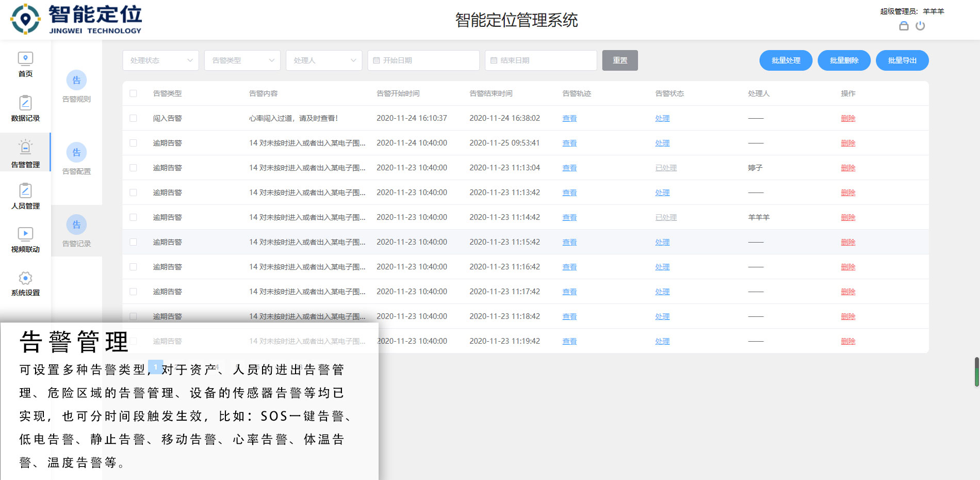The image size is (980, 480).
Task: Click the 批量删除 button
Action: (844, 60)
